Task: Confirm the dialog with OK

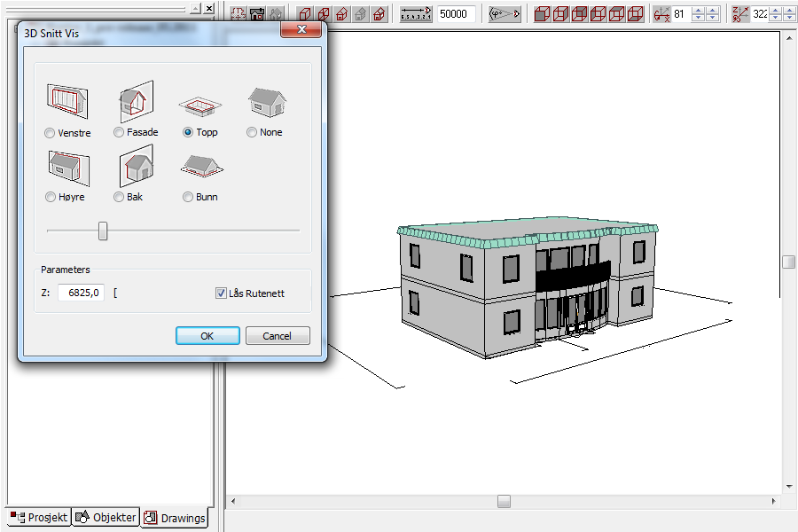Action: coord(207,336)
